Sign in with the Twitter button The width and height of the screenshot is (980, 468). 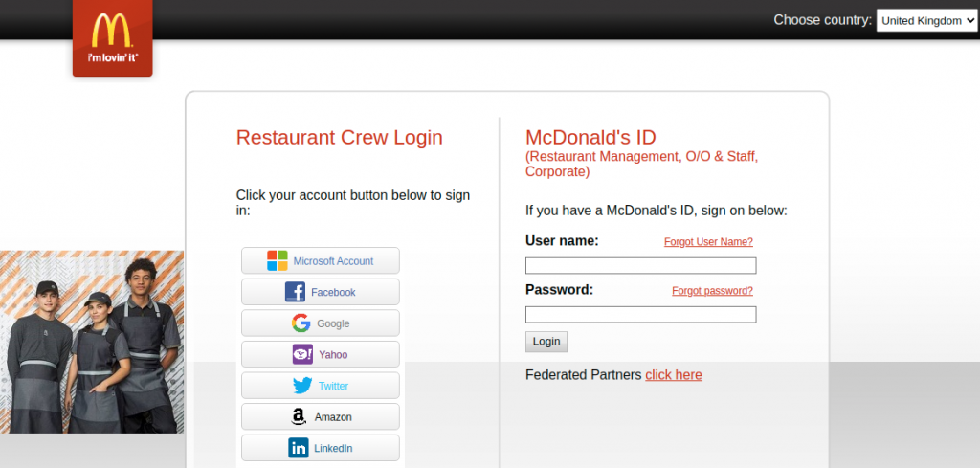coord(321,386)
